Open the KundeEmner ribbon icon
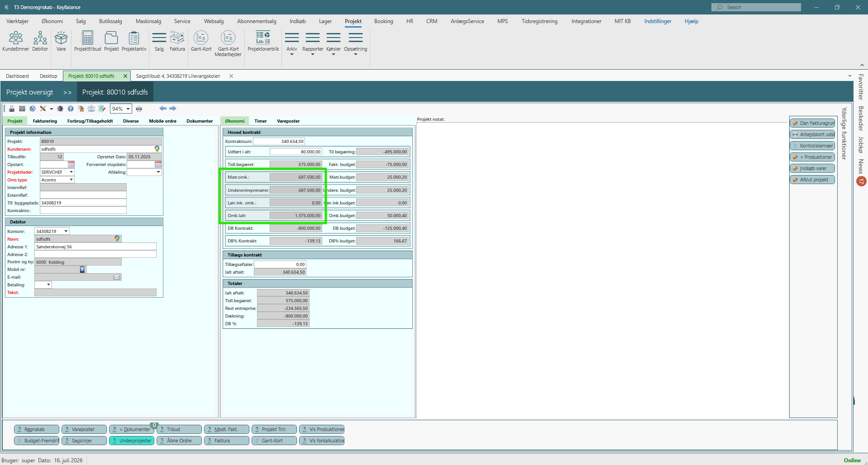This screenshot has width=868, height=465. click(x=15, y=41)
